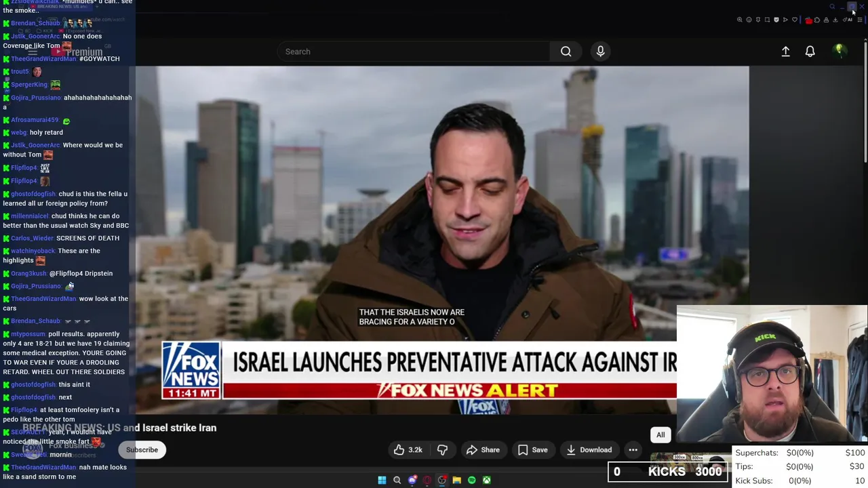868x488 pixels.
Task: Click chat username trout5
Action: [x=20, y=71]
